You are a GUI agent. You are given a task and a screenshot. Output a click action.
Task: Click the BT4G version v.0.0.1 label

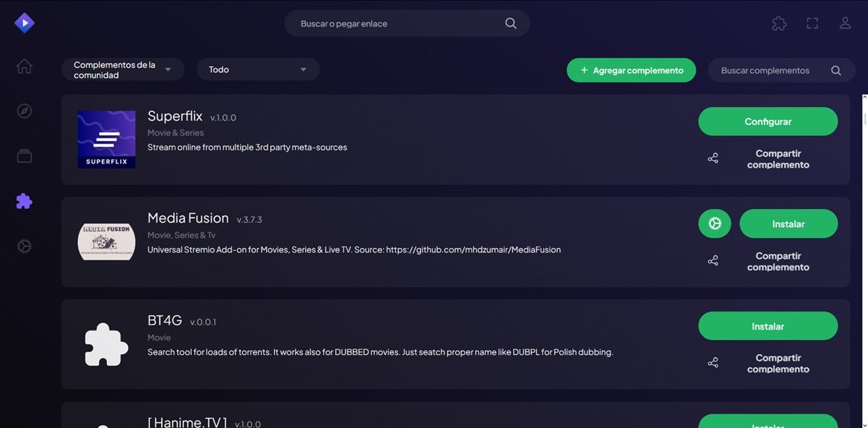coord(203,322)
